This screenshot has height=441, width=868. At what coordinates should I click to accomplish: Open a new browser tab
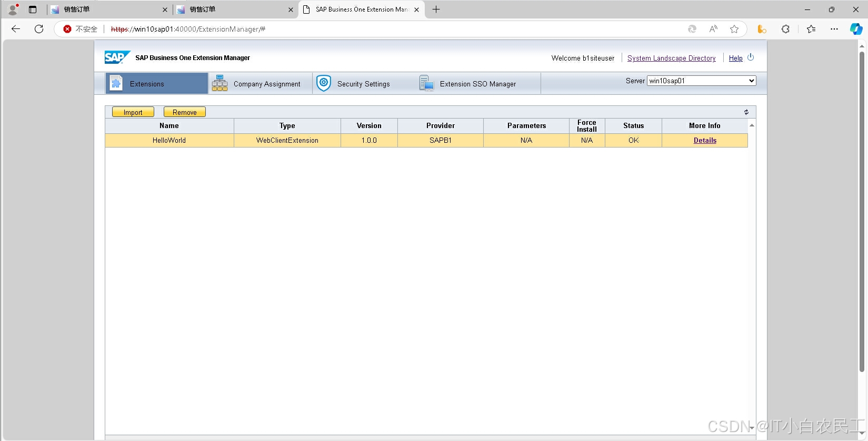436,9
